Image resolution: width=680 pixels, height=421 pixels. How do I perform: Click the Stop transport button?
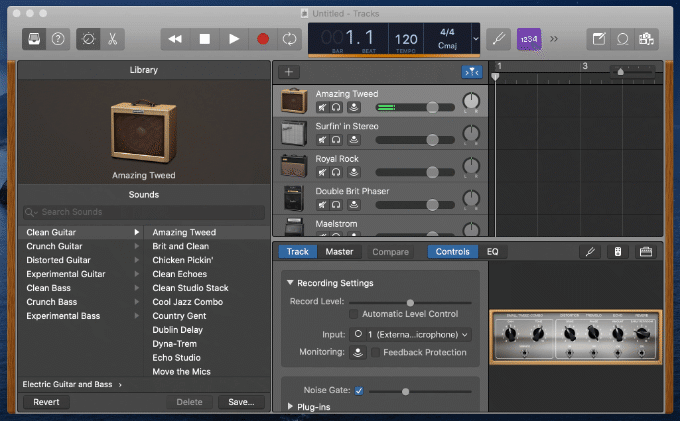[204, 39]
